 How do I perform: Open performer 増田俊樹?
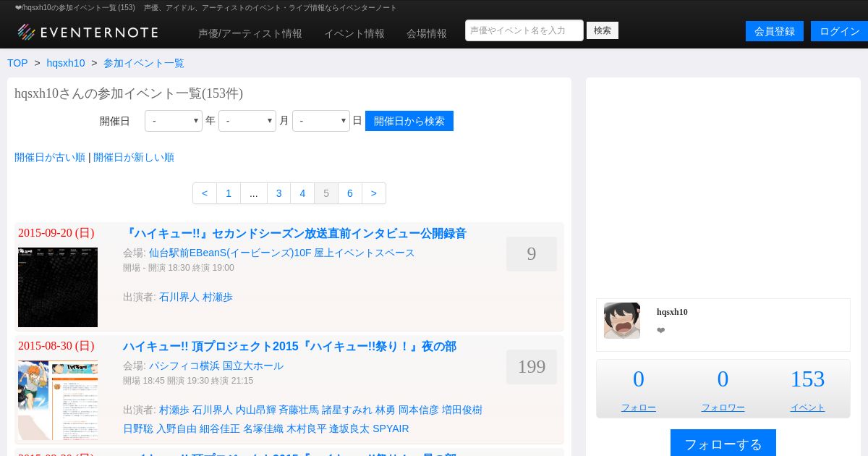tap(462, 410)
